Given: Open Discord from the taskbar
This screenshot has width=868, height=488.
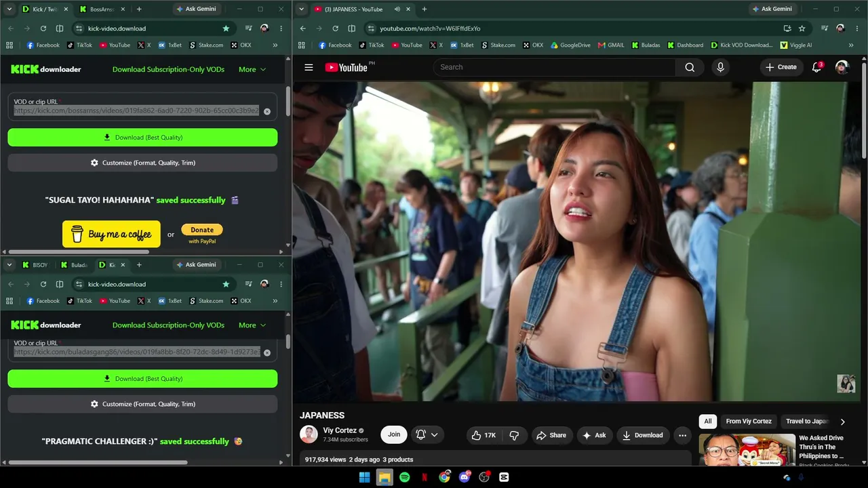Looking at the screenshot, I should [x=465, y=477].
